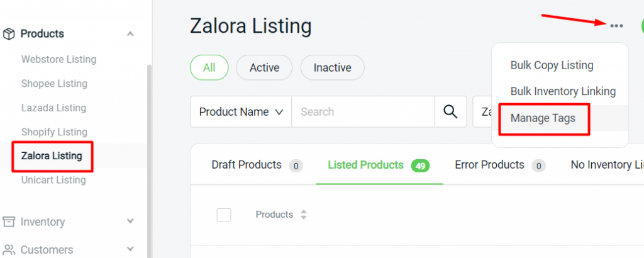Select Bulk Copy Listing menu entry
Image resolution: width=644 pixels, height=258 pixels.
[x=552, y=65]
